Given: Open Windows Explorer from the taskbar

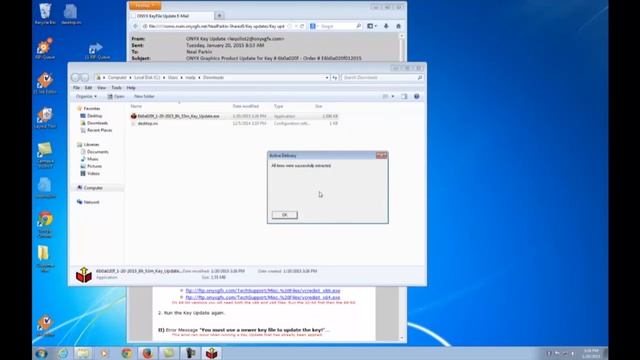Looking at the screenshot, I should point(83,353).
